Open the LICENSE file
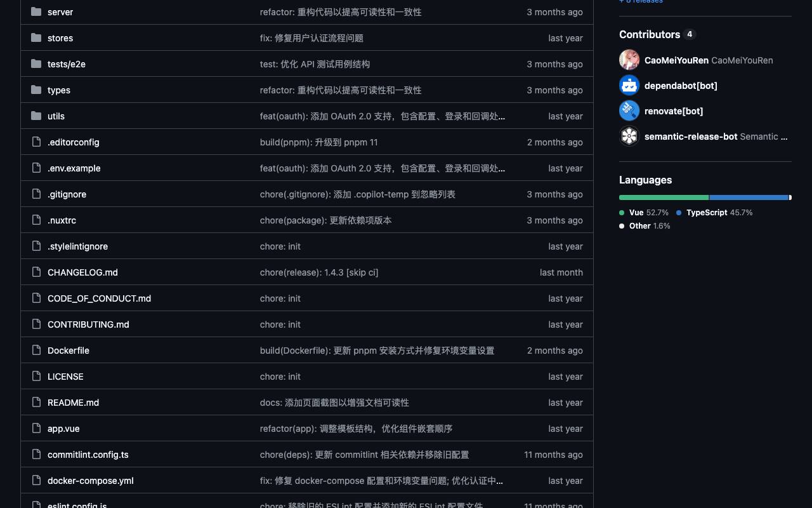The height and width of the screenshot is (508, 812). (x=65, y=377)
